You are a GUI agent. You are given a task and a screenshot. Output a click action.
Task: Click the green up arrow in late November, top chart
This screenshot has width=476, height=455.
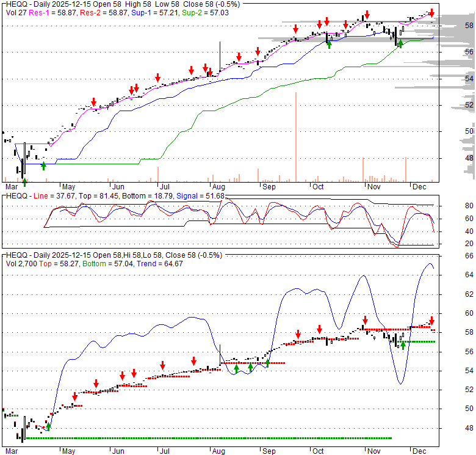[x=400, y=44]
